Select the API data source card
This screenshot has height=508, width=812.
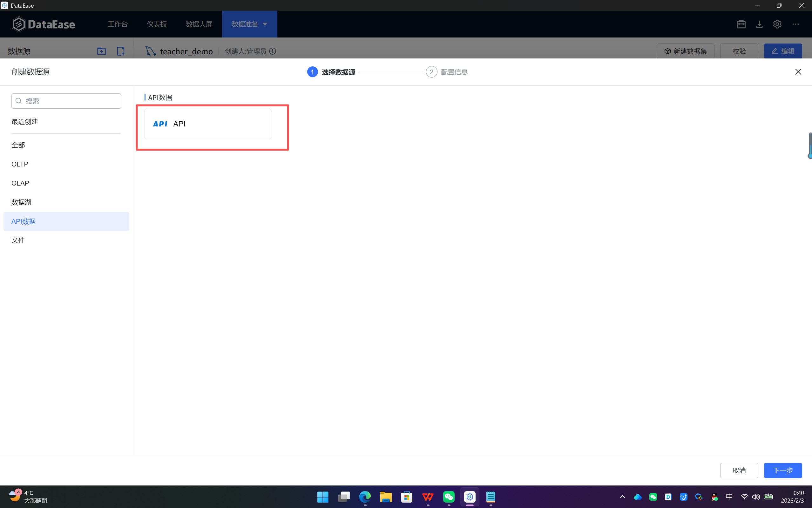[208, 124]
